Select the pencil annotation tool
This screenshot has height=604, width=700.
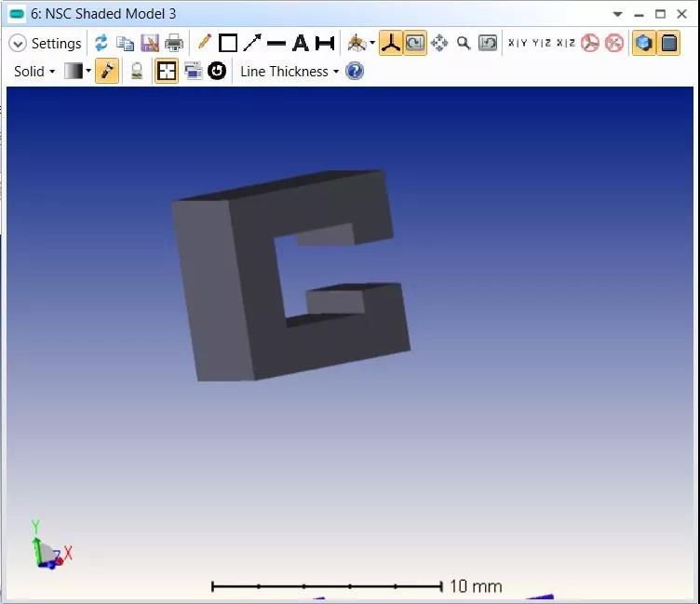click(x=204, y=43)
